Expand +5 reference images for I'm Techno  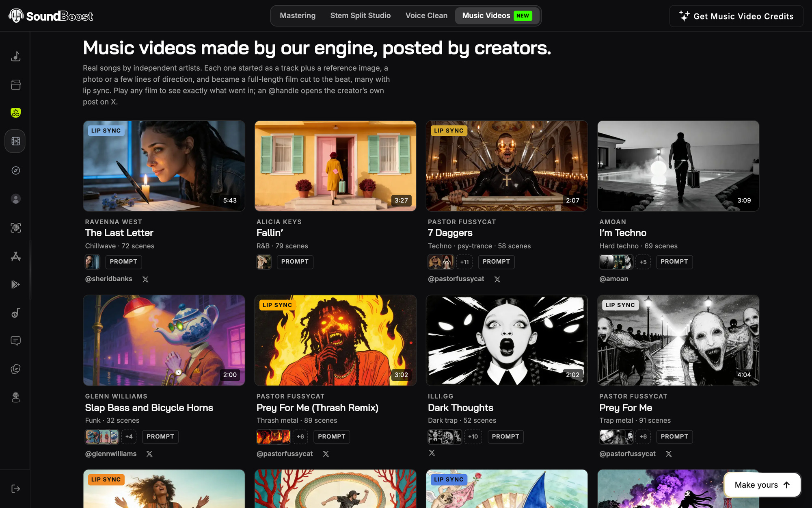tap(643, 262)
